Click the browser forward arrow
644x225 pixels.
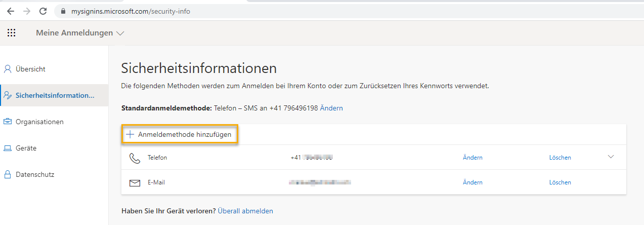27,11
